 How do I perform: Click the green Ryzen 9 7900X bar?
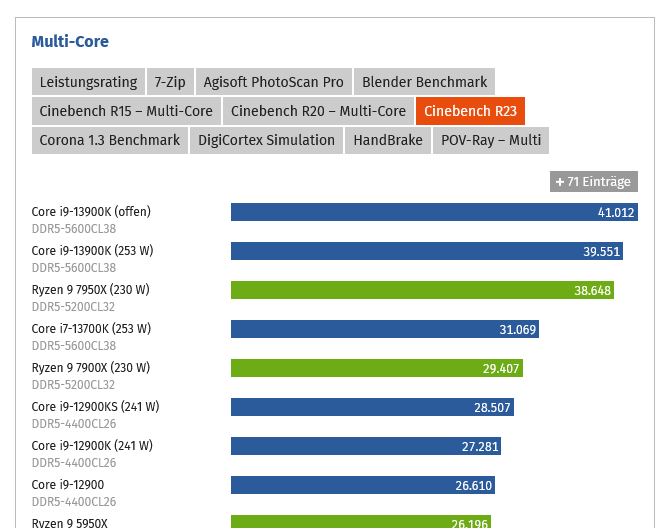[x=377, y=368]
